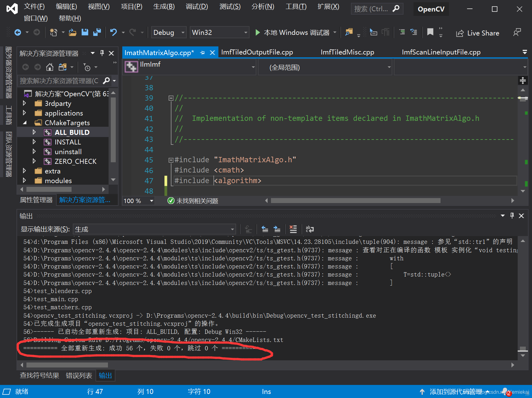Open the output source dropdown showing 生成
The height and width of the screenshot is (398, 532).
[x=154, y=229]
